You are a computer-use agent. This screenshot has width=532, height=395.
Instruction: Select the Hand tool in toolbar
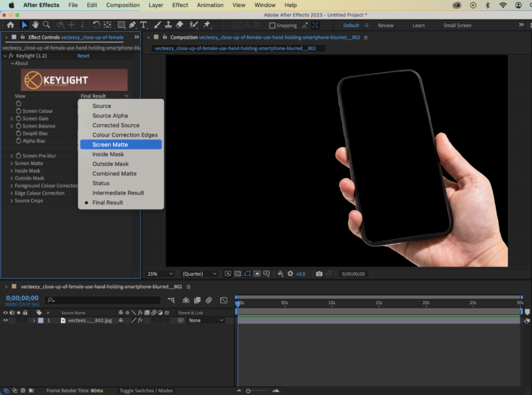pos(35,25)
